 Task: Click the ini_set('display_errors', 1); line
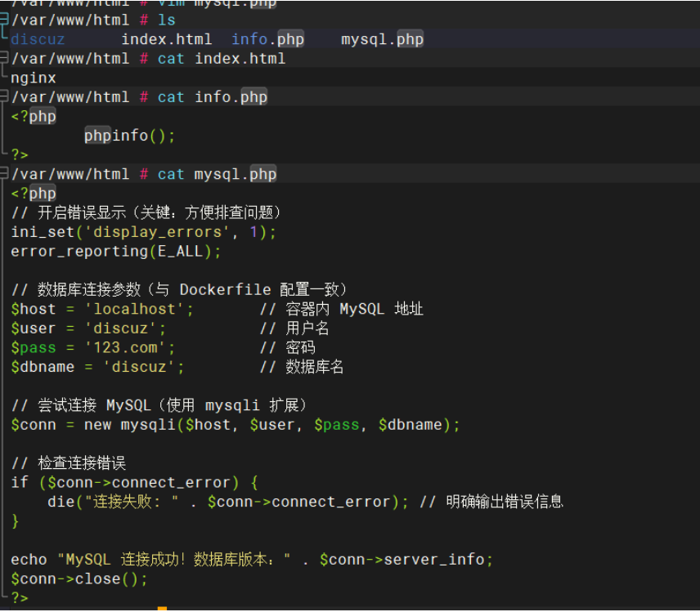click(x=143, y=232)
